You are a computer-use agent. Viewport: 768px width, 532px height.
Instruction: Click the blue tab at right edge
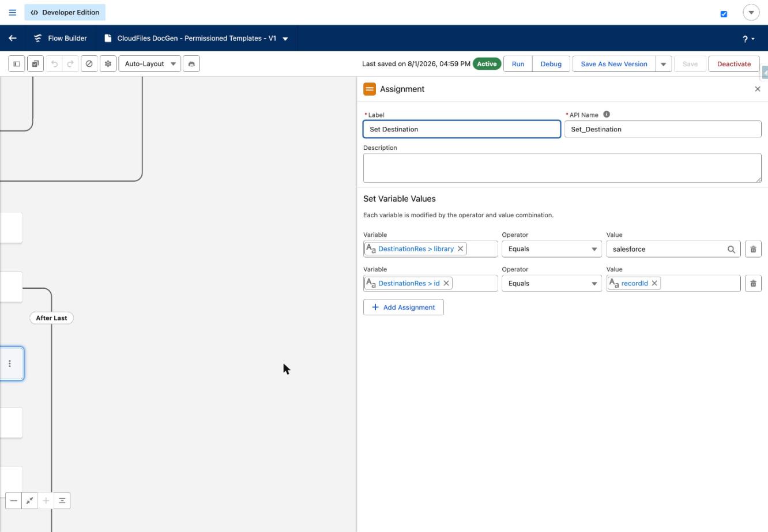pyautogui.click(x=765, y=72)
